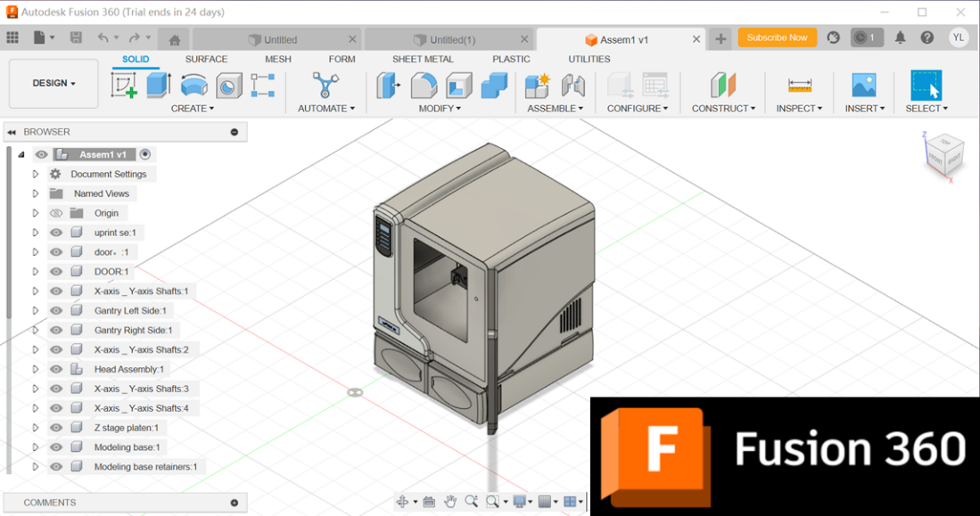
Task: Switch to the UTILITIES tab
Action: click(589, 59)
